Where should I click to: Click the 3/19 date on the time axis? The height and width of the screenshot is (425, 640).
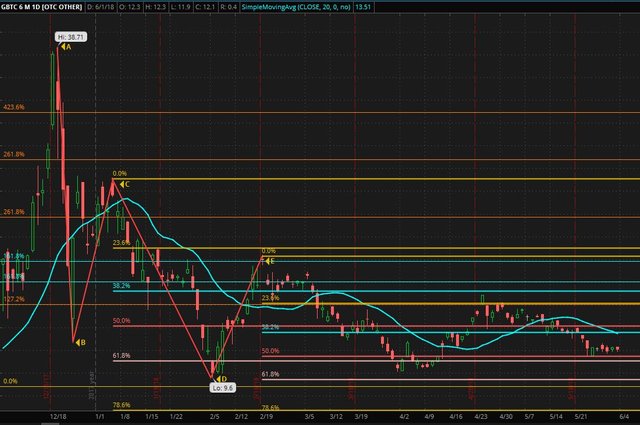coord(361,417)
